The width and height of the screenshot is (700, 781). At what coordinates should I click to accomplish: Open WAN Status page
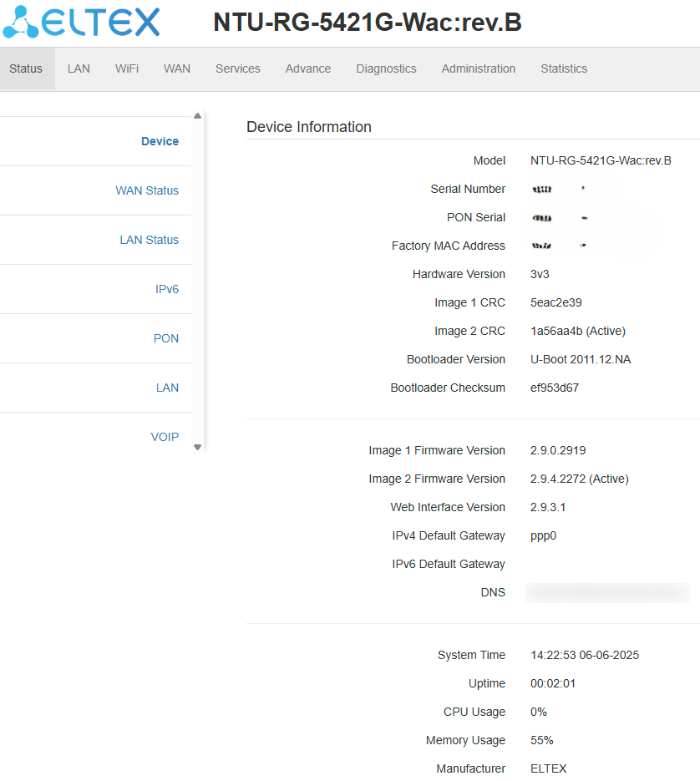click(x=147, y=190)
